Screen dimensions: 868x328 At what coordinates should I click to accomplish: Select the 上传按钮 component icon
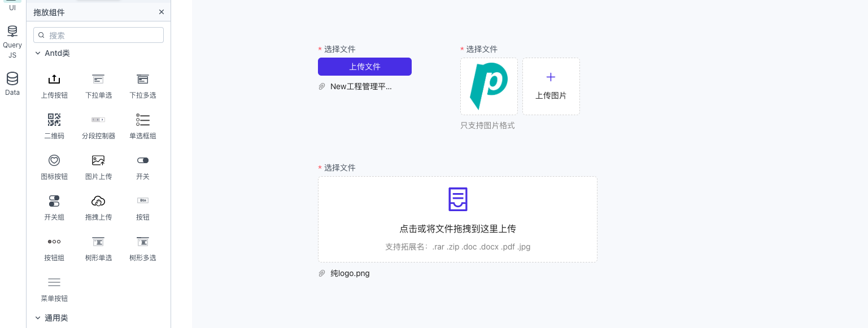tap(54, 79)
